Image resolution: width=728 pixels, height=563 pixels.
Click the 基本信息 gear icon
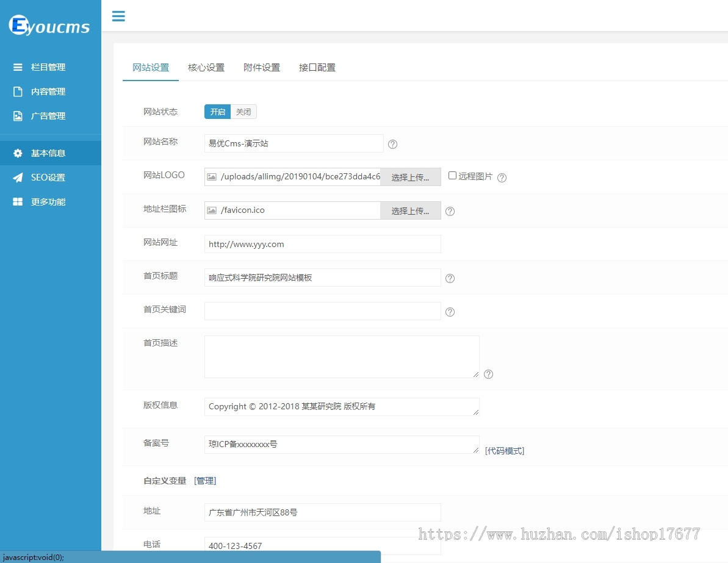(x=18, y=153)
